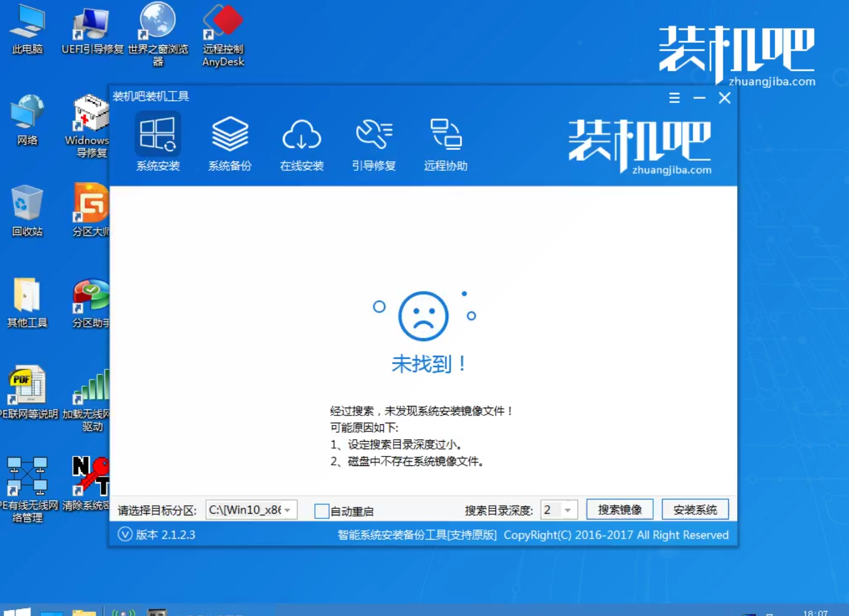Click the network signal icon in taskbar
This screenshot has height=616, width=849.
(x=124, y=613)
